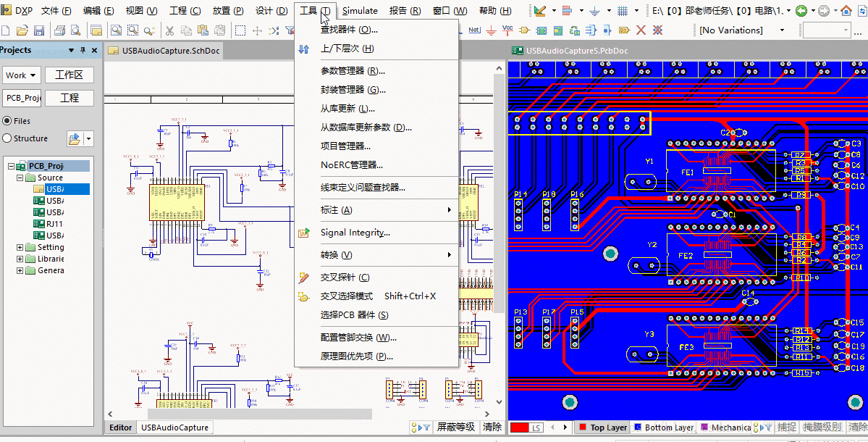Viewport: 868px width, 442px height.
Task: Open the Home page icon
Action: tap(846, 11)
